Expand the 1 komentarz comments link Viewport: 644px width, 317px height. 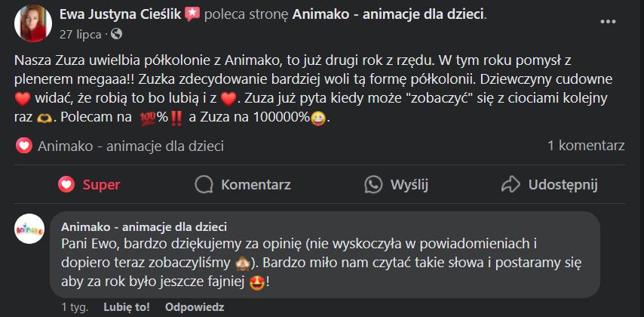click(586, 146)
